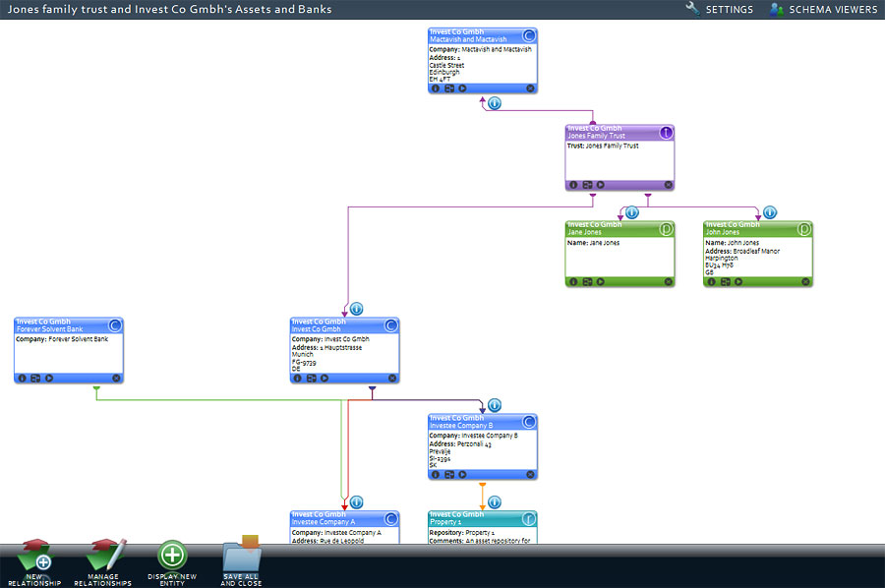Image resolution: width=885 pixels, height=588 pixels.
Task: Open relationship info below Mactavish and Mactavish card
Action: pyautogui.click(x=495, y=103)
